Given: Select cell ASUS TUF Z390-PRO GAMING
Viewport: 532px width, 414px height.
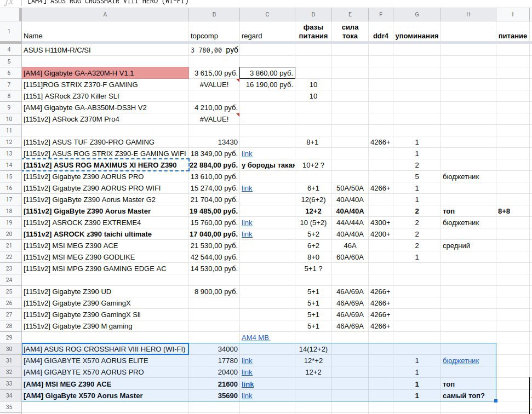Looking at the screenshot, I should (x=105, y=142).
